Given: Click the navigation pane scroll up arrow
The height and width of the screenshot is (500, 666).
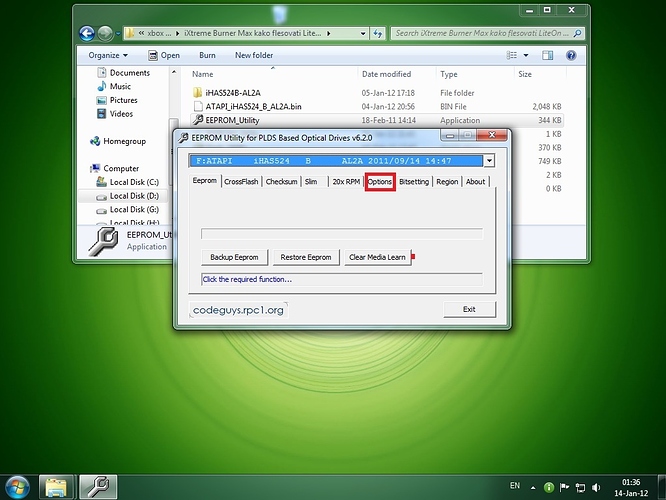Looking at the screenshot, I should click(x=174, y=73).
